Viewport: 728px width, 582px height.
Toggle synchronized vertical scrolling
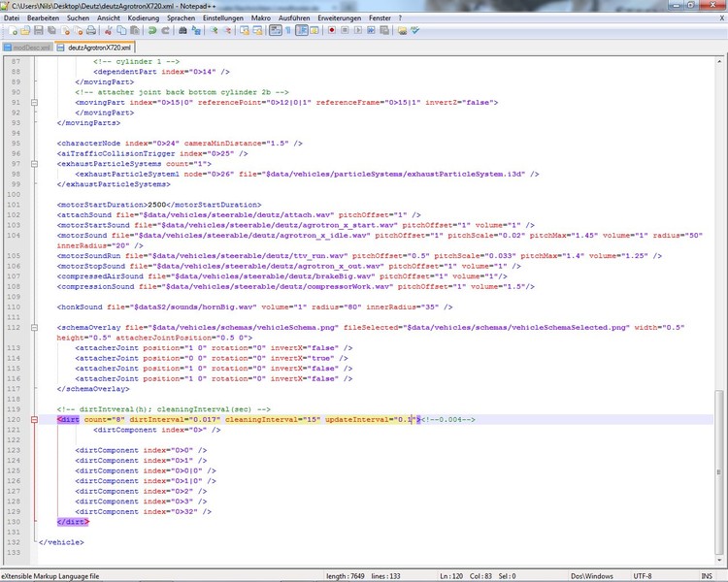click(245, 31)
